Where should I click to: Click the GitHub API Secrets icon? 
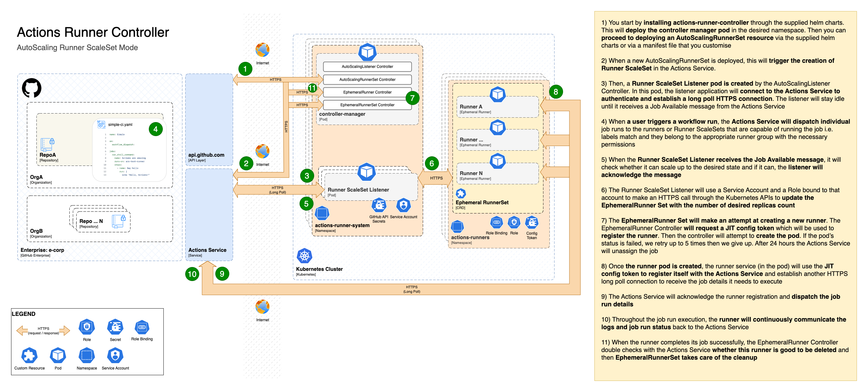(x=379, y=206)
